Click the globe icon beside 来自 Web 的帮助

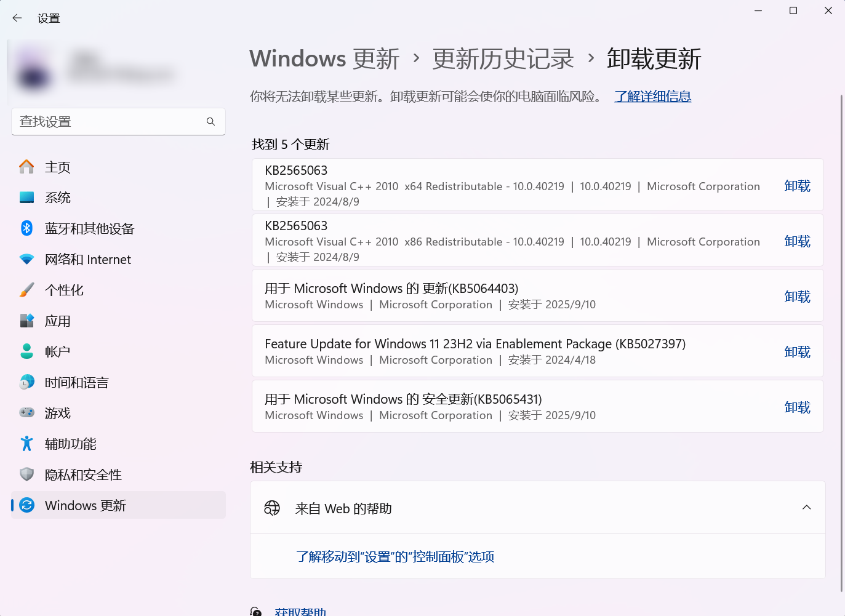pos(272,508)
